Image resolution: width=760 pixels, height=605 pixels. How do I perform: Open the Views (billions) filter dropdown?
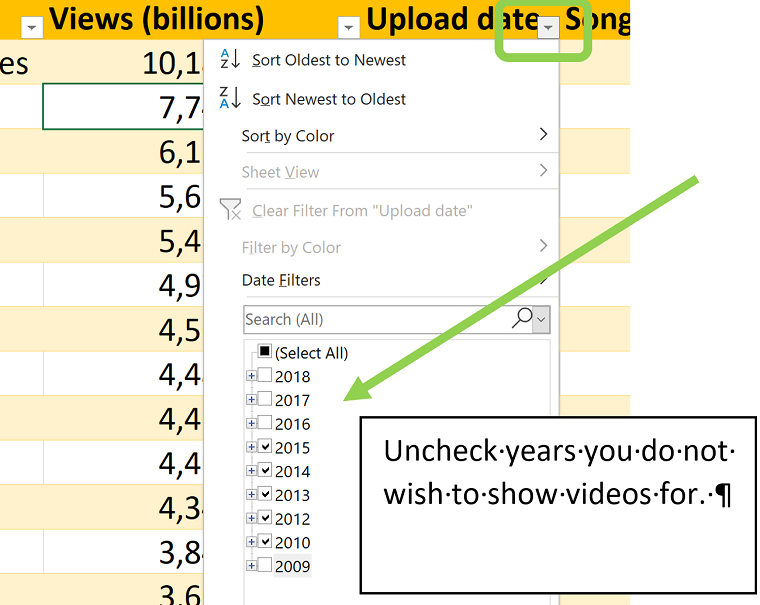pyautogui.click(x=348, y=28)
